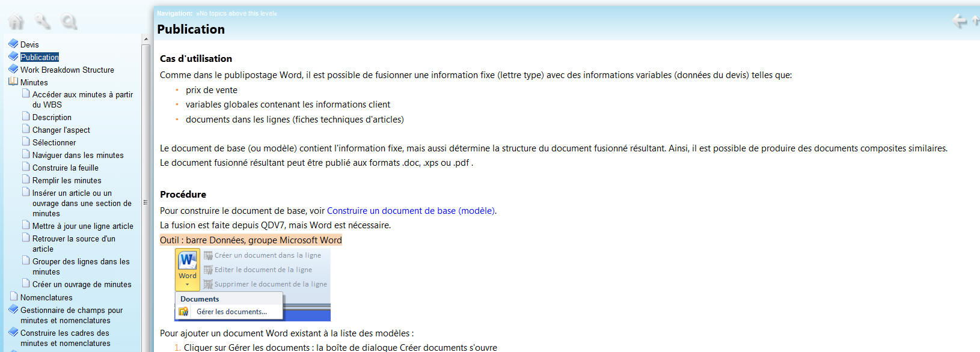Image resolution: width=980 pixels, height=352 pixels.
Task: Click the page icon beside Description
Action: (26, 117)
